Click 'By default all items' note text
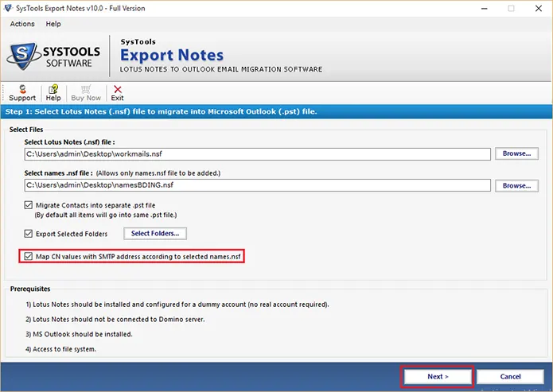553x392 pixels. click(106, 215)
